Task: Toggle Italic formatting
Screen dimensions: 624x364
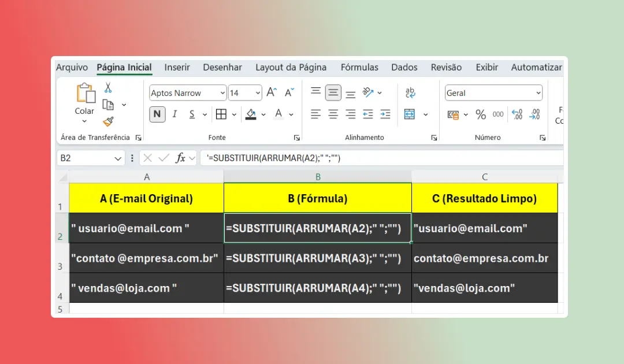Action: click(x=175, y=114)
